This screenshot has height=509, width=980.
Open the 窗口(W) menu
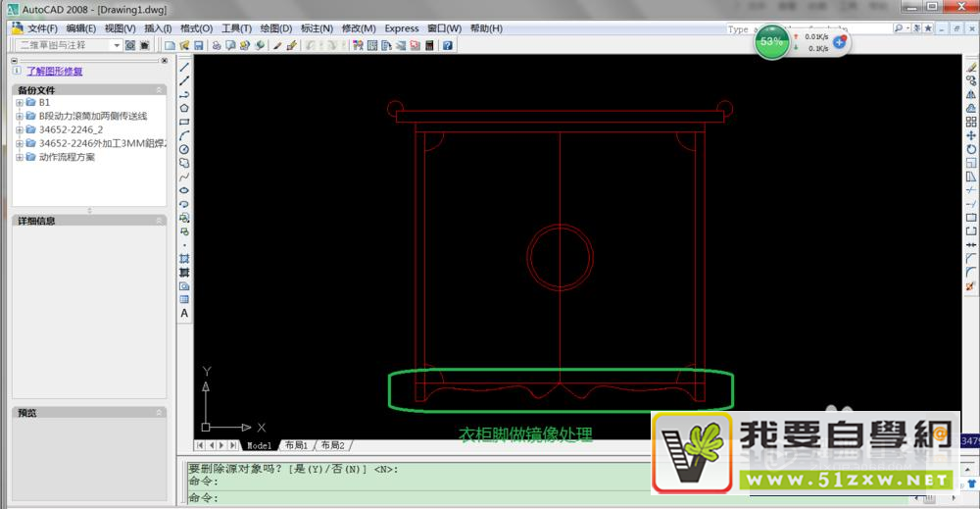click(444, 28)
